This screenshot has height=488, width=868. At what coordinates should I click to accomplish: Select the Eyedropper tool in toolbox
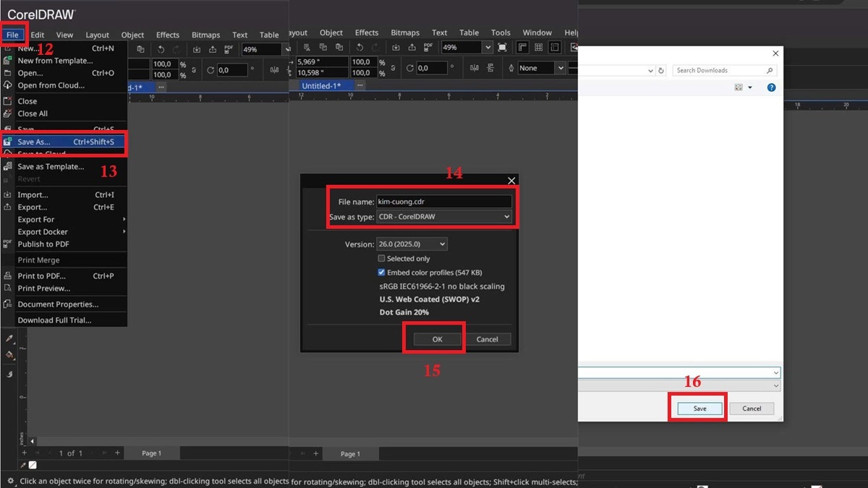click(x=9, y=338)
